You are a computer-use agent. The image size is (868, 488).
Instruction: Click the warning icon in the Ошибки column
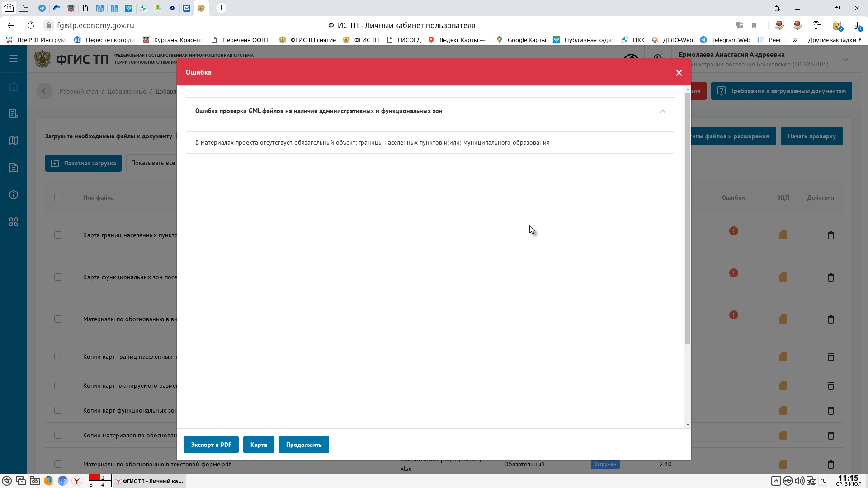(x=733, y=231)
